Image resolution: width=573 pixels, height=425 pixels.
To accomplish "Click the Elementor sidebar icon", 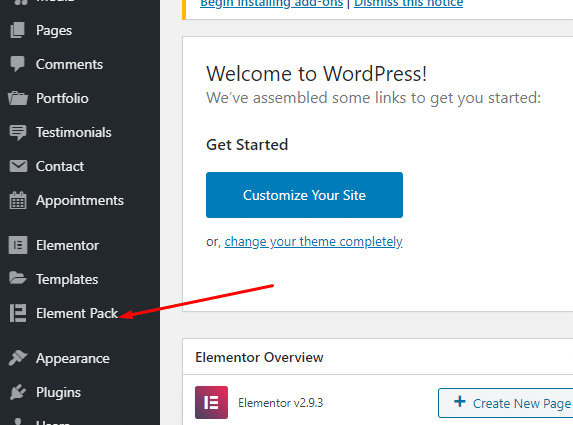I will (x=18, y=245).
